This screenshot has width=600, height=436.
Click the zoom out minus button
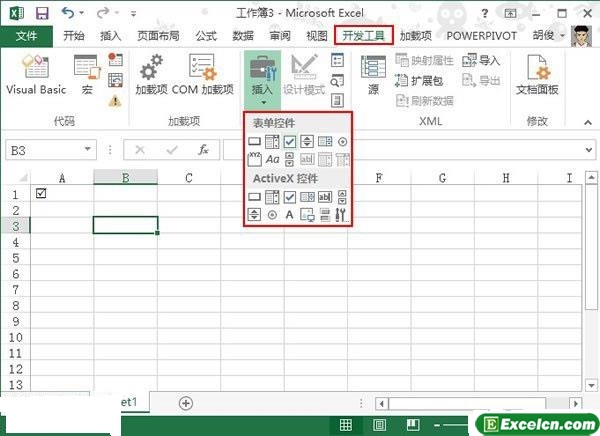[x=437, y=425]
